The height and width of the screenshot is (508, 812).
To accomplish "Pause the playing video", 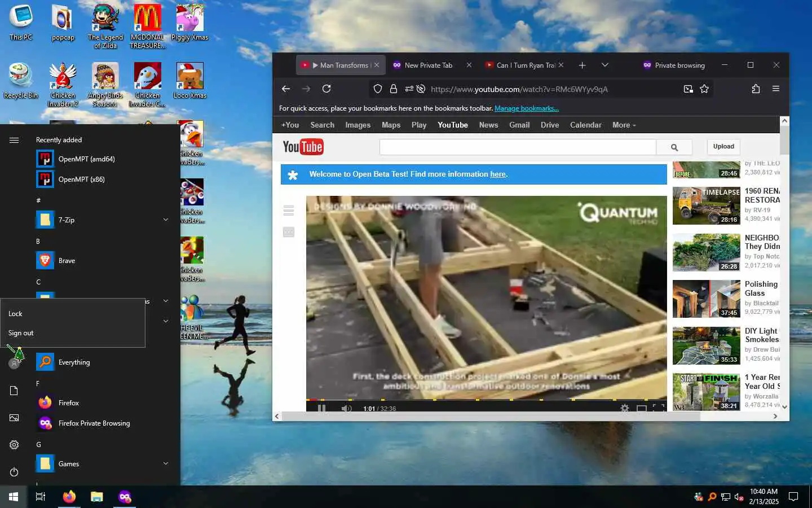I will click(321, 408).
